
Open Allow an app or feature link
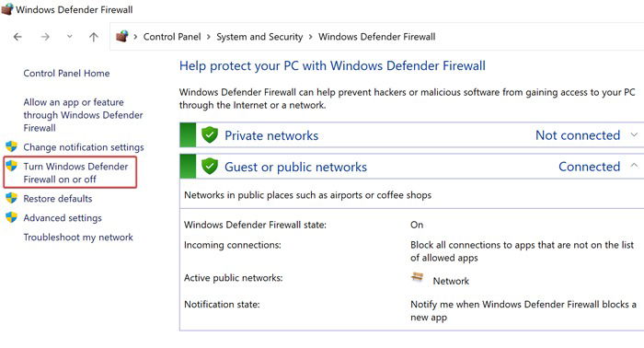click(x=83, y=115)
